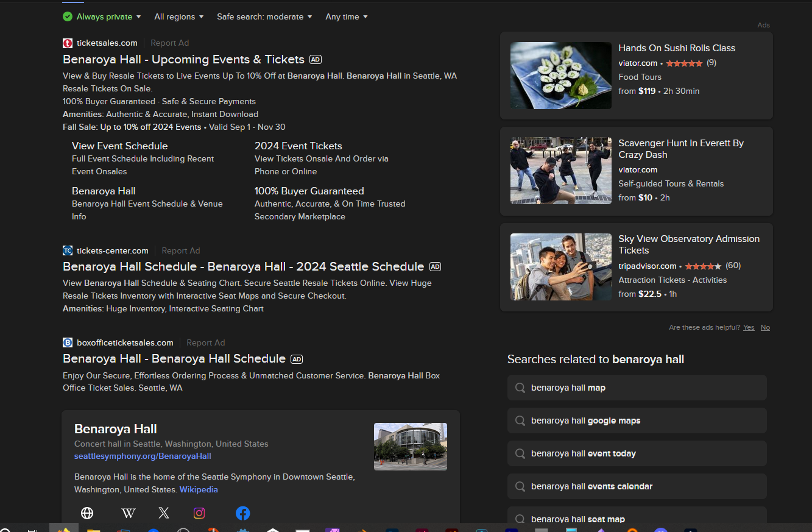Screen dimensions: 812x532
Task: Click the ticketsales.com favicon
Action: click(68, 43)
